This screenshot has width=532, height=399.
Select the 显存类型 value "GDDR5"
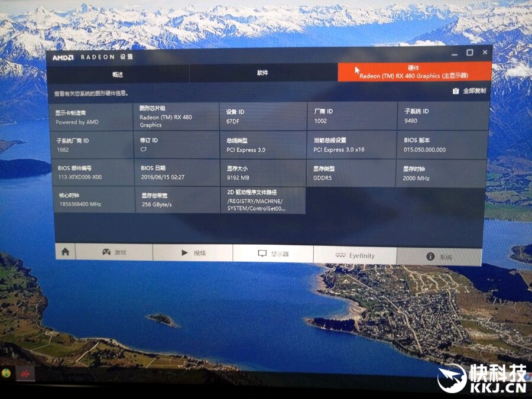coord(322,177)
